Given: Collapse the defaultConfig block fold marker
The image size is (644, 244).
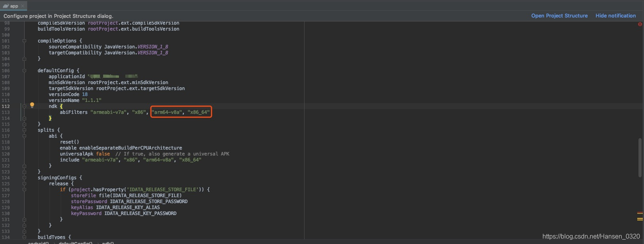Looking at the screenshot, I should tap(24, 71).
